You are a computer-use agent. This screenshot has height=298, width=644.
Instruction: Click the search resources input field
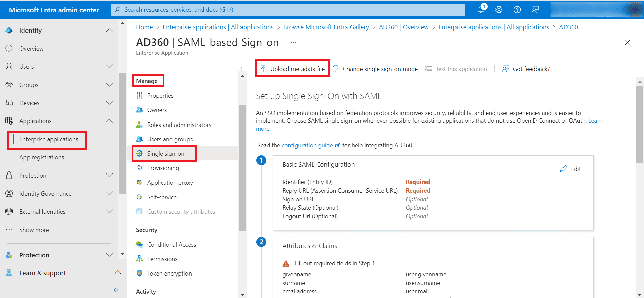[288, 10]
